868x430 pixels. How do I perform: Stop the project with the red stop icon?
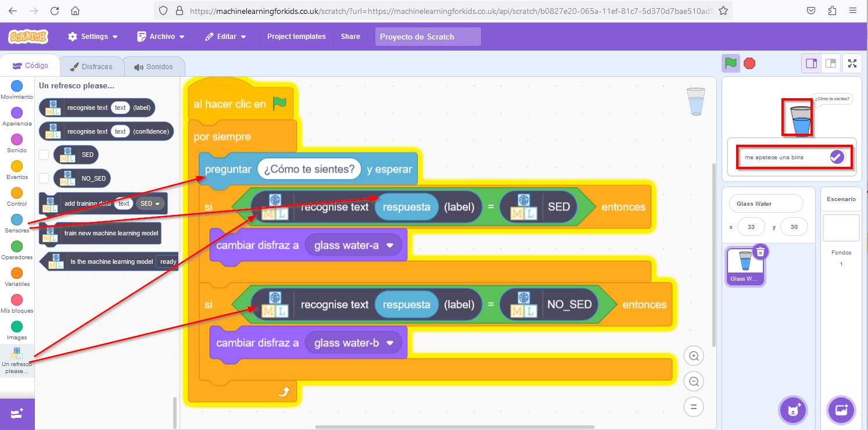tap(749, 63)
